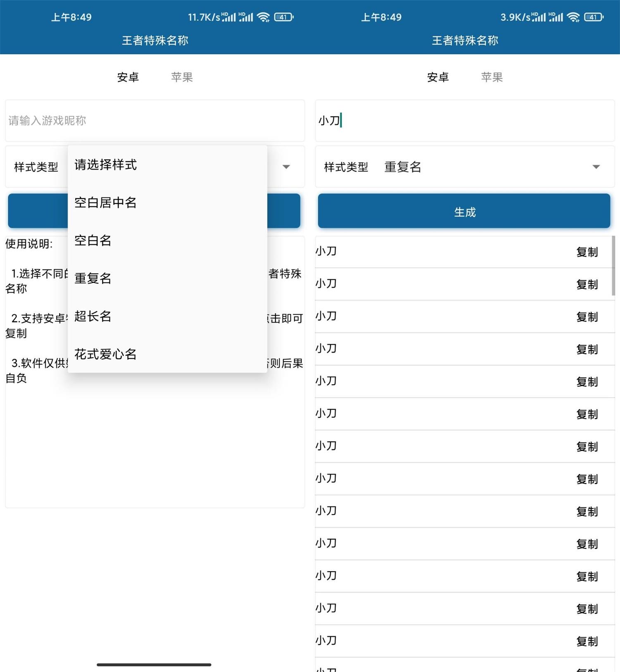
Task: Expand the 样式类型 dropdown showing 重复名
Action: pyautogui.click(x=596, y=167)
